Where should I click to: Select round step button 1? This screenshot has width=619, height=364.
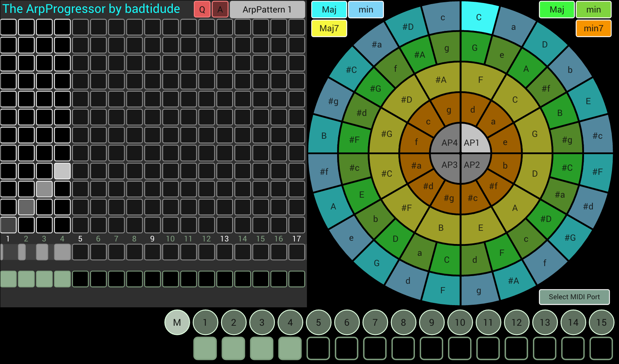pos(205,322)
